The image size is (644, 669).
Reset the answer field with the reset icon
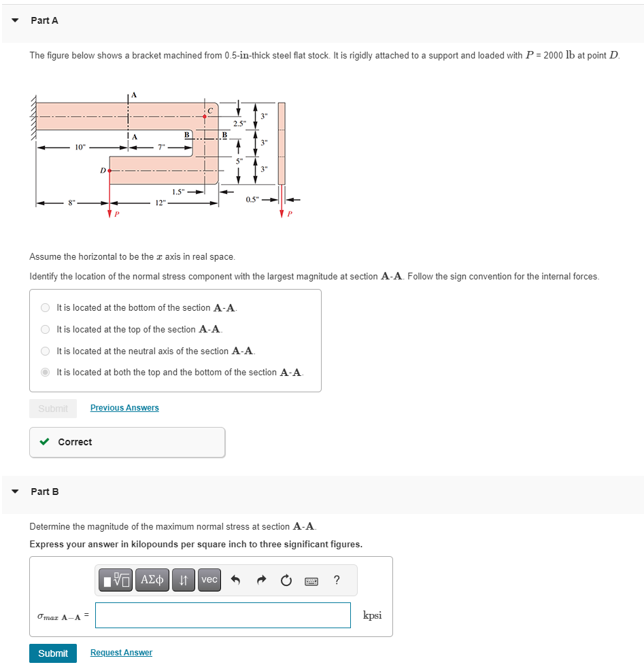(x=286, y=580)
